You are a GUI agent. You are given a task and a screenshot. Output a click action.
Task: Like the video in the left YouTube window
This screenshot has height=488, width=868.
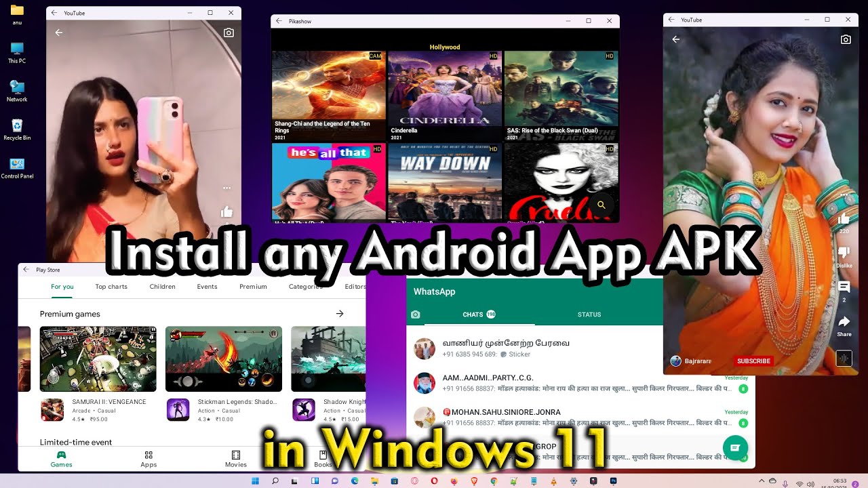[226, 212]
